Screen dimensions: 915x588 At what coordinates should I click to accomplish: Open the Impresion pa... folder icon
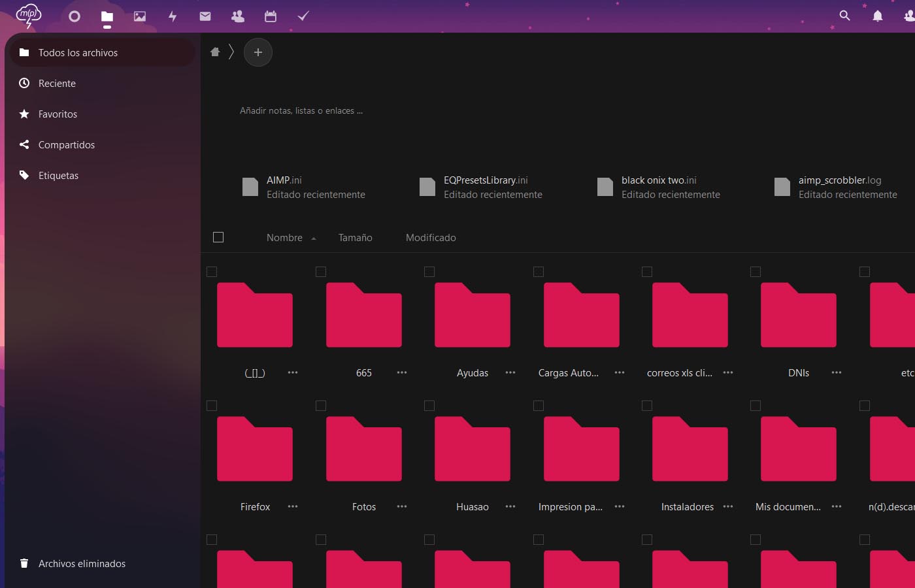click(x=582, y=449)
